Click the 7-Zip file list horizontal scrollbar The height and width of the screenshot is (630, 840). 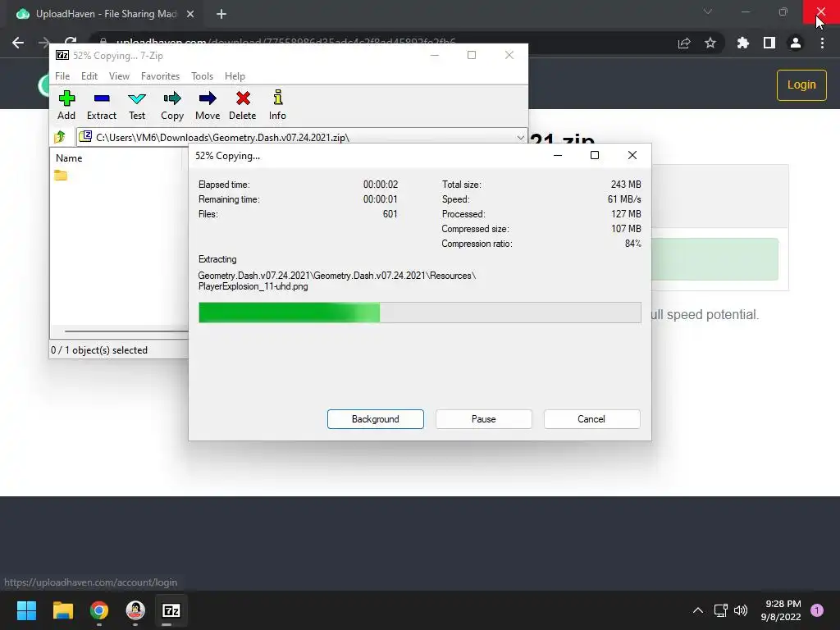pos(126,331)
